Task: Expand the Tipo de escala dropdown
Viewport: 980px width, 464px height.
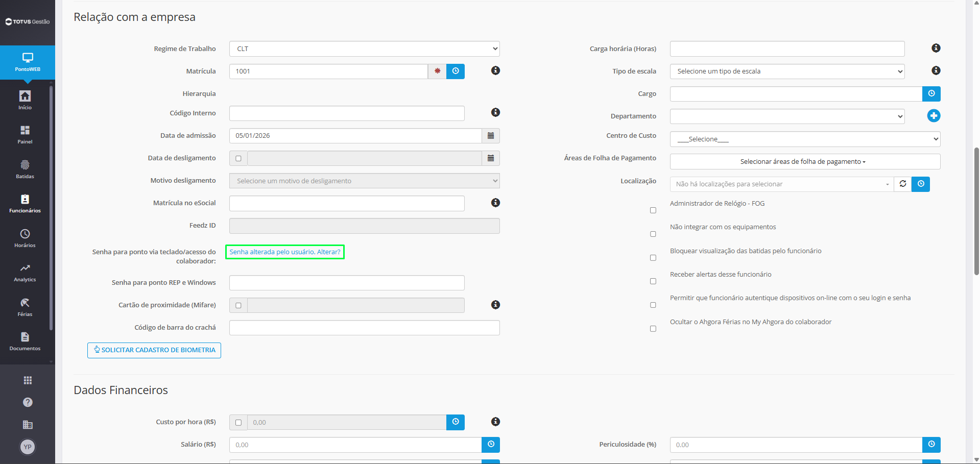Action: click(787, 71)
